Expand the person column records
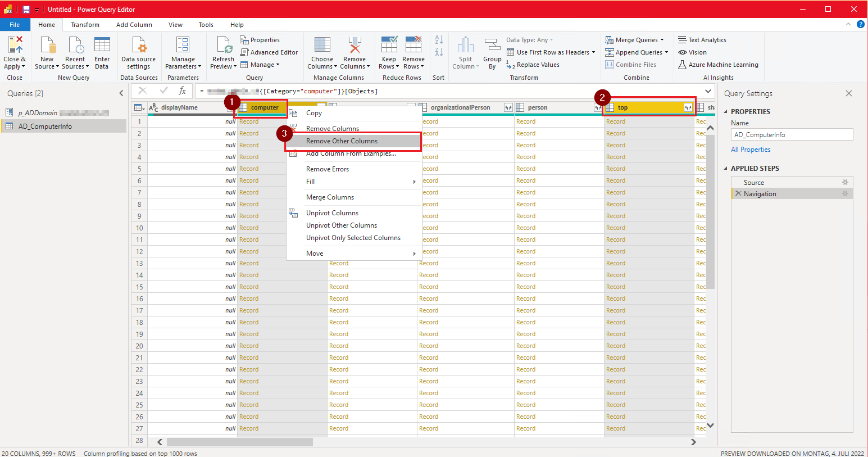868x457 pixels. pyautogui.click(x=598, y=107)
